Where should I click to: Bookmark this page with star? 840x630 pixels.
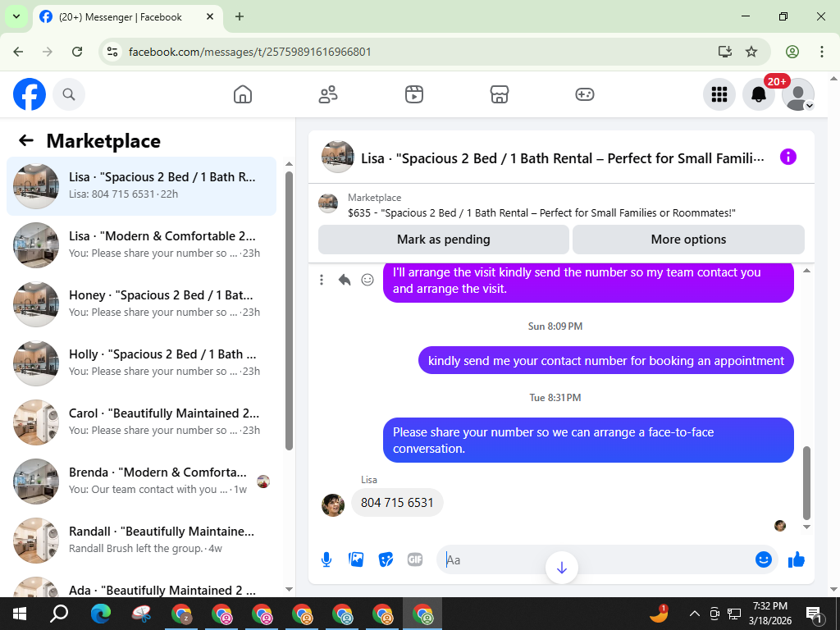pyautogui.click(x=751, y=52)
